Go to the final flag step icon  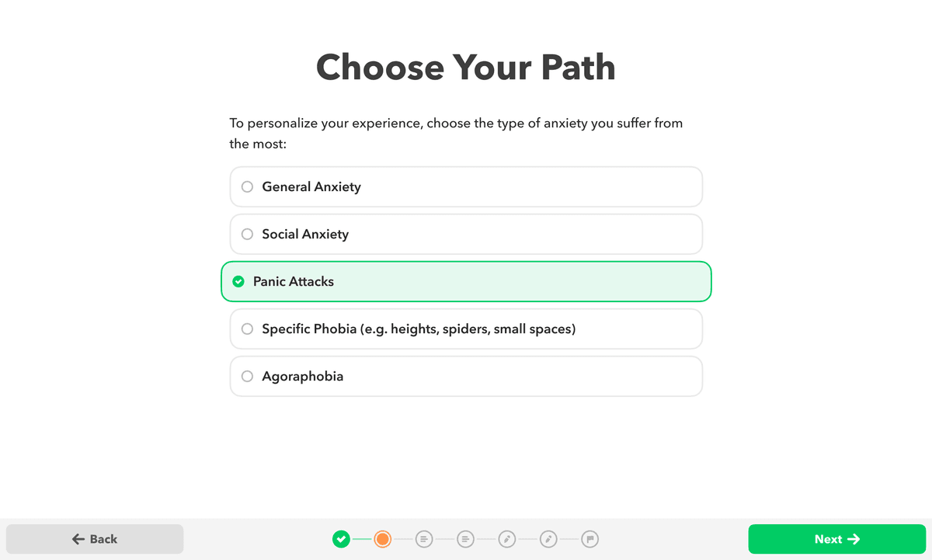(x=589, y=539)
